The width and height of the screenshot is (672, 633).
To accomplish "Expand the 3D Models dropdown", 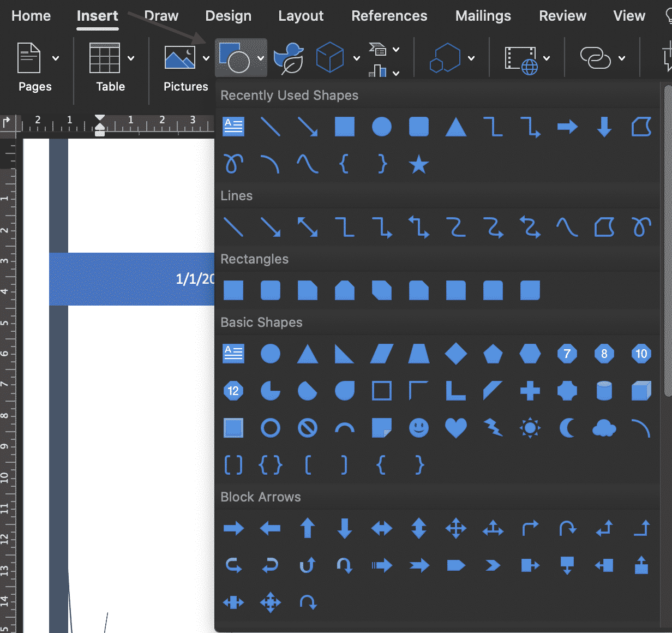I will (357, 58).
